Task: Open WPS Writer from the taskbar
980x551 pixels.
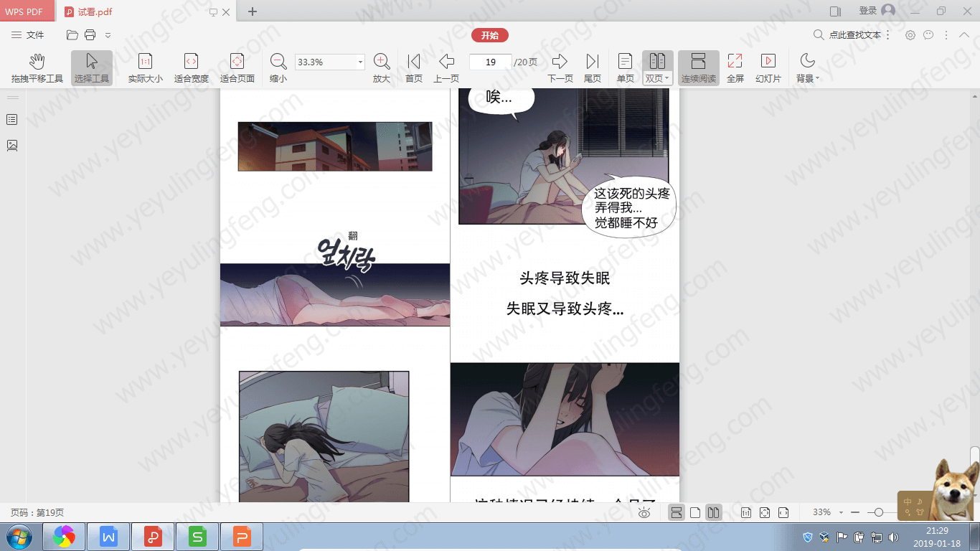Action: click(108, 537)
